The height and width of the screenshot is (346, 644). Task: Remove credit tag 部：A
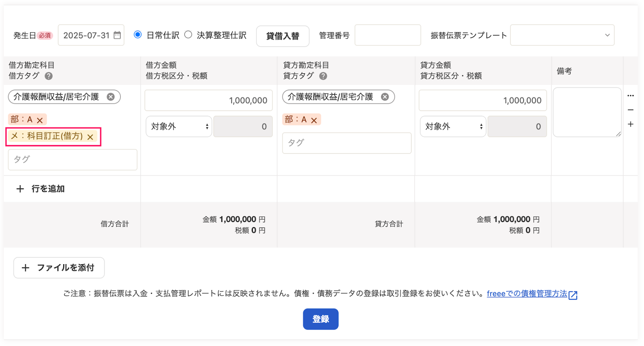click(314, 120)
